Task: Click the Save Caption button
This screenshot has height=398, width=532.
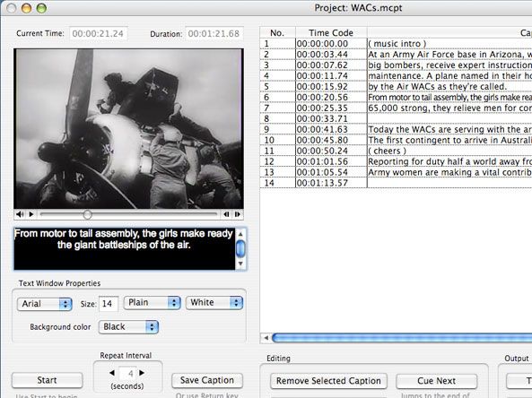Action: 207,380
